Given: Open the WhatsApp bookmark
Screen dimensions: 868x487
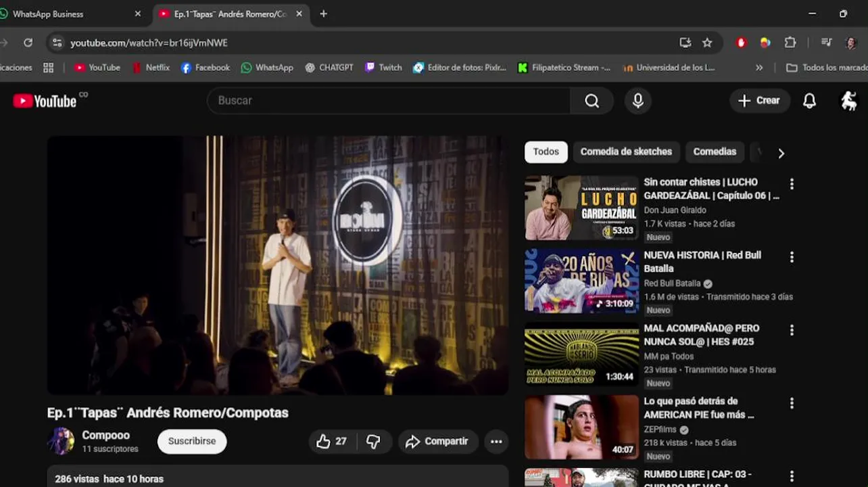Looking at the screenshot, I should pos(267,68).
